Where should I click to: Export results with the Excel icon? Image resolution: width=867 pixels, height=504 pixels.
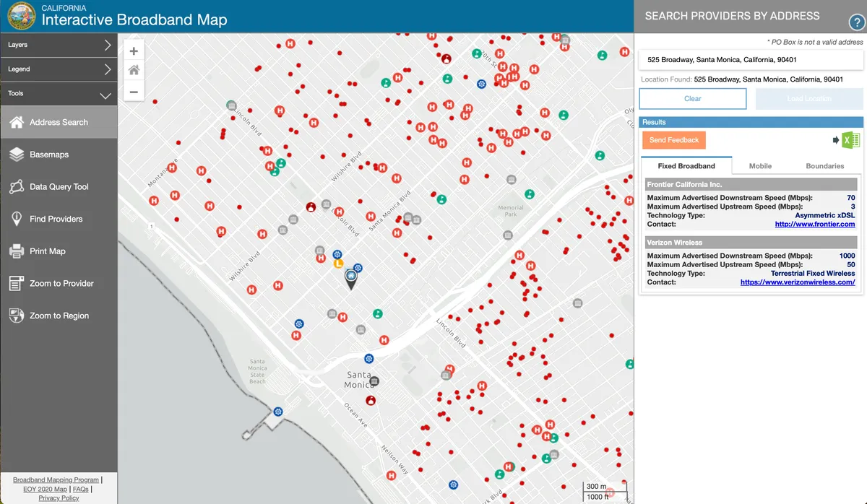coord(846,140)
